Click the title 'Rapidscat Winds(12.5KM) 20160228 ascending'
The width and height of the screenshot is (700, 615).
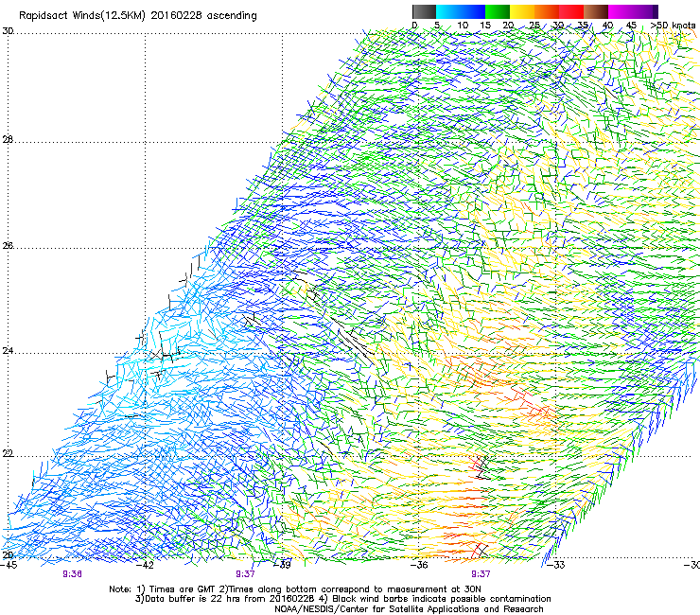138,16
